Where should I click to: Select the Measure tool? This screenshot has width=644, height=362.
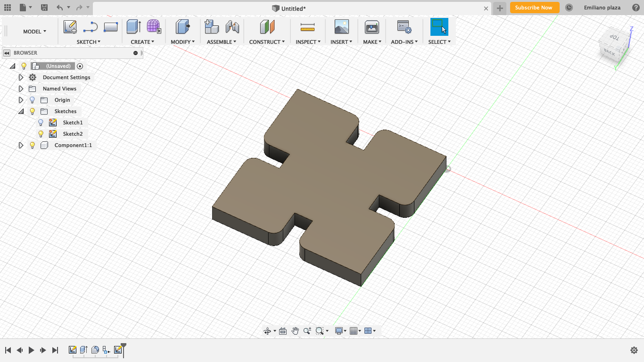coord(307,27)
